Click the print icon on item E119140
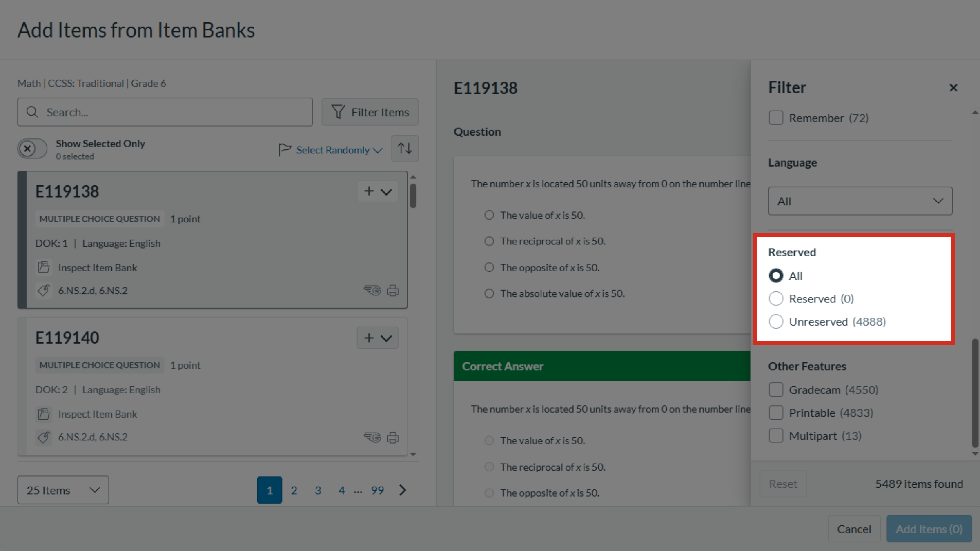The width and height of the screenshot is (980, 551). pyautogui.click(x=393, y=437)
